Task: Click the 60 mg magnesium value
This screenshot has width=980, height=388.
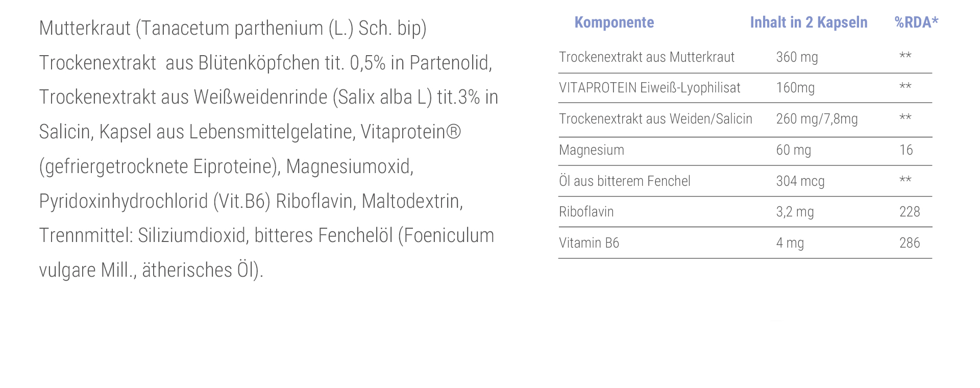Action: tap(794, 150)
